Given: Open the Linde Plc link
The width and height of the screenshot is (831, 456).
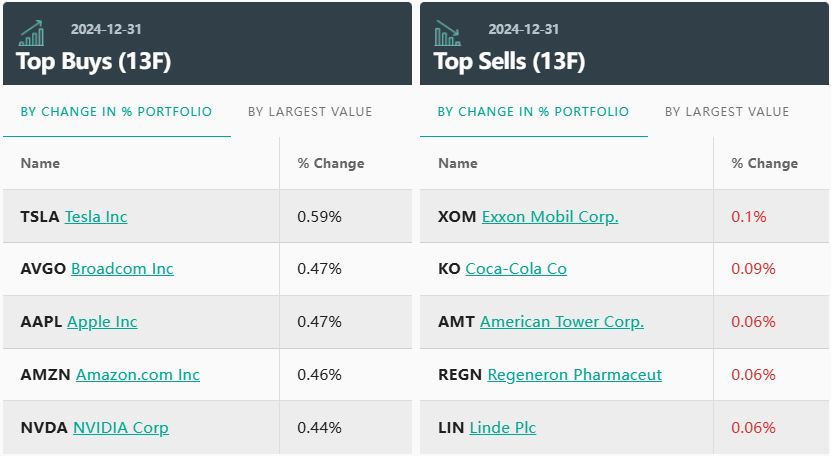Looking at the screenshot, I should click(503, 428).
